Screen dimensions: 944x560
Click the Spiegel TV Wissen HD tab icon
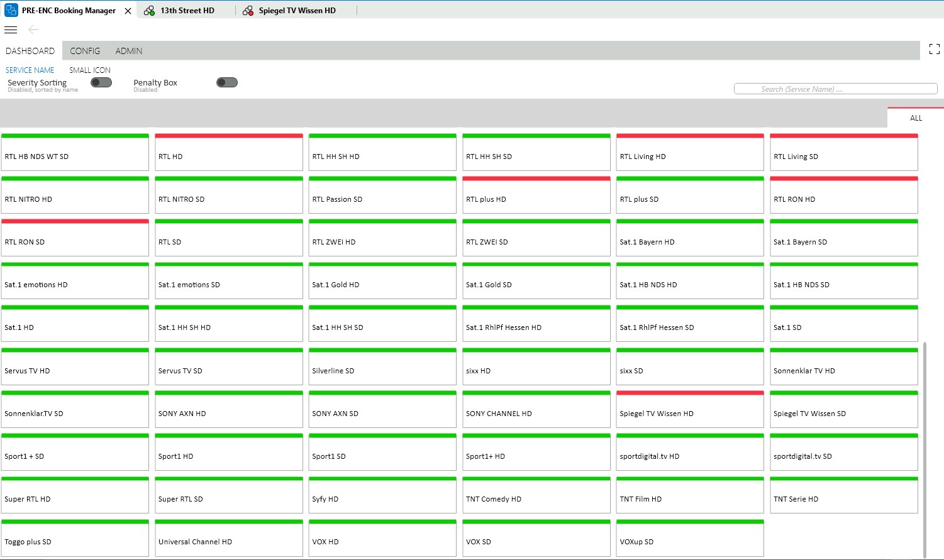click(x=248, y=11)
